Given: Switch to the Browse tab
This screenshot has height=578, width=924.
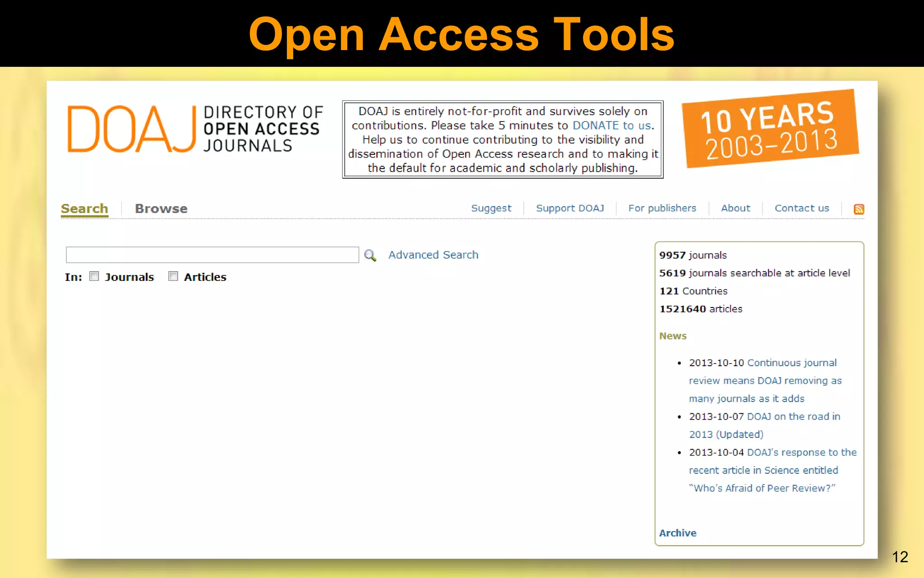Looking at the screenshot, I should click(161, 209).
